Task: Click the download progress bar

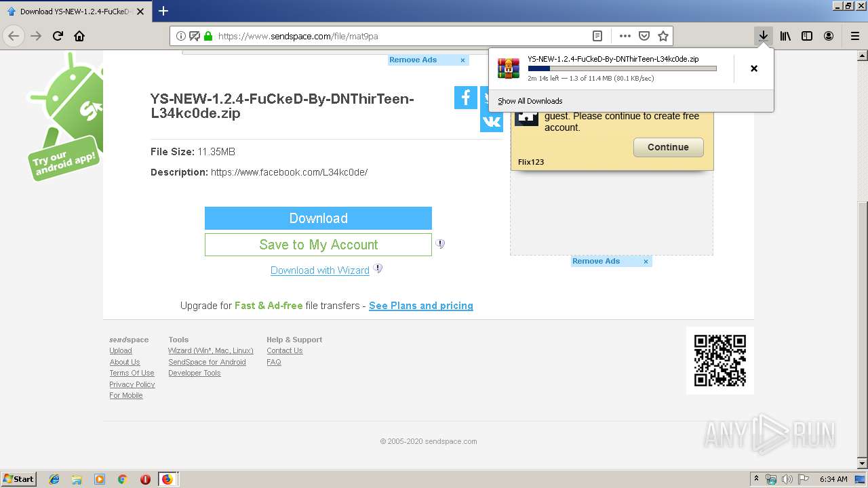Action: coord(622,68)
